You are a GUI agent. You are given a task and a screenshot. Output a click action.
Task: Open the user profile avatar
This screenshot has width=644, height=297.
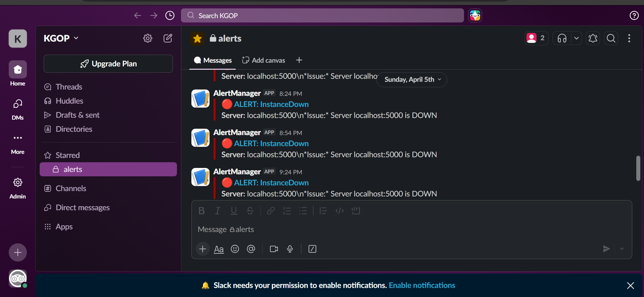18,279
